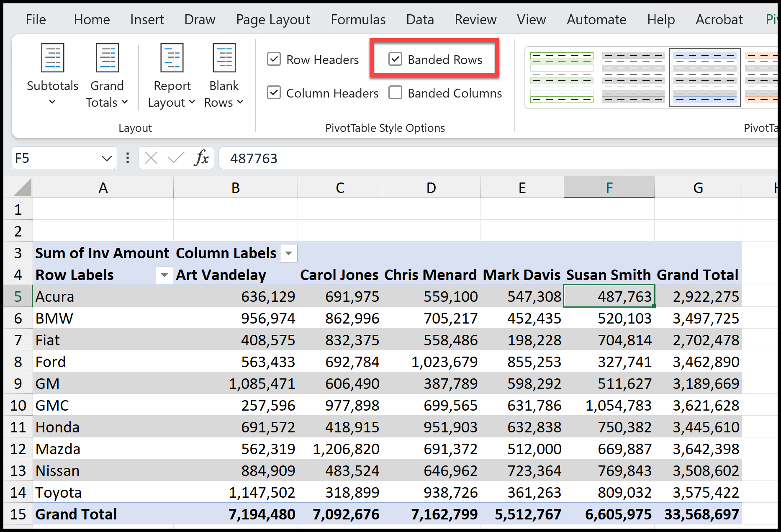This screenshot has height=532, width=781.
Task: Click the Insert Function fx icon
Action: [202, 158]
